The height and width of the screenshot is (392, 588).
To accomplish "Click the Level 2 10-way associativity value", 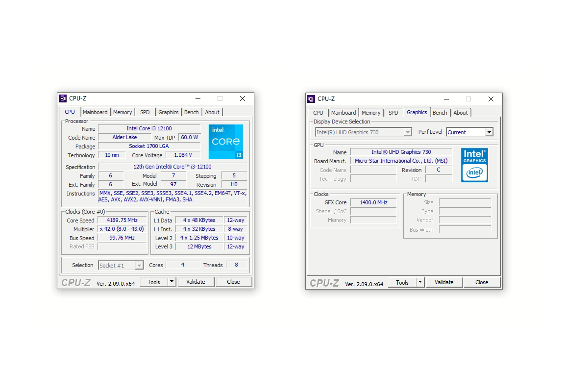I will 236,238.
